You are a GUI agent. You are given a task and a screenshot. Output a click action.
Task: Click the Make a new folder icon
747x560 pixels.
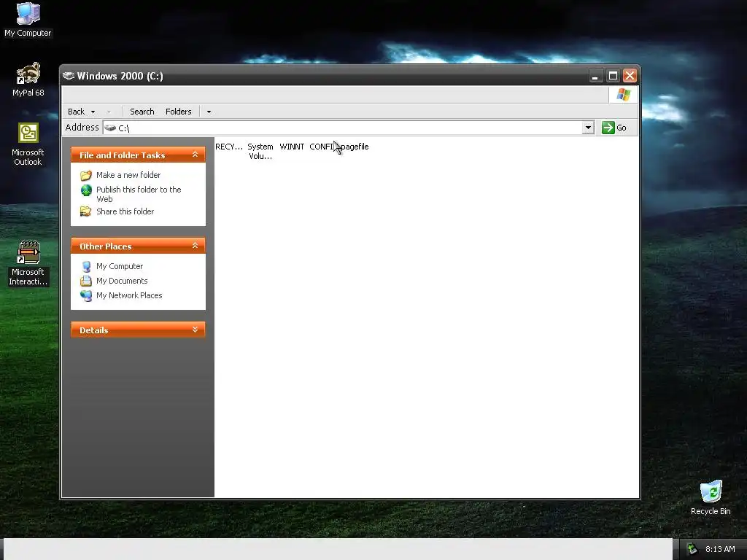(86, 175)
